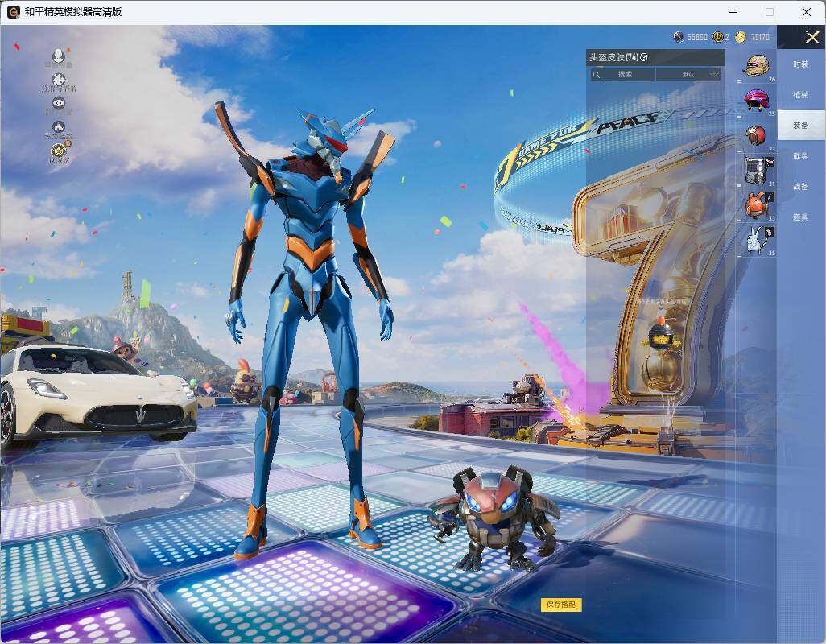Minimize the emulator window
Image resolution: width=826 pixels, height=644 pixels.
pos(733,12)
